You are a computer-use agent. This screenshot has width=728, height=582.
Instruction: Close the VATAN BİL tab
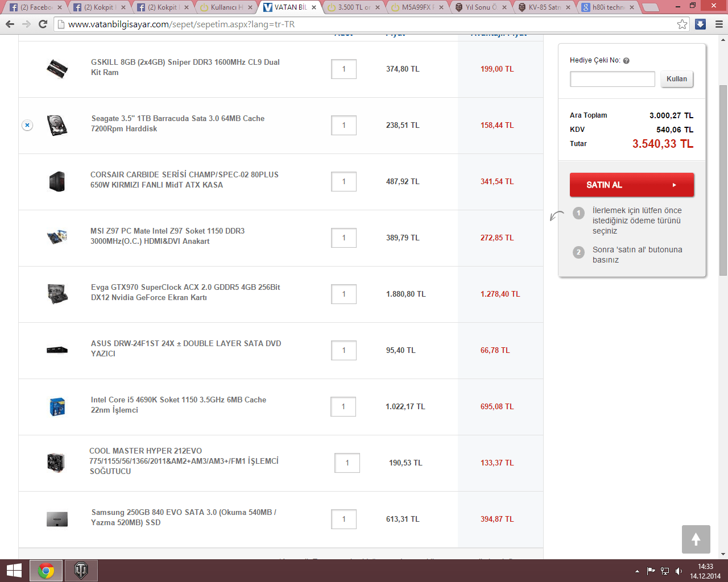(313, 7)
